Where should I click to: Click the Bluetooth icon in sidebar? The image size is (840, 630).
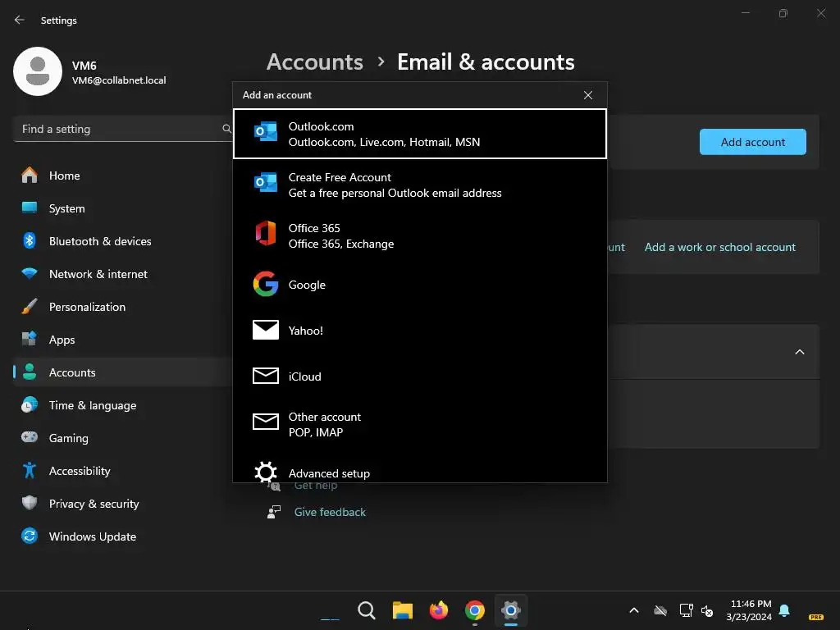click(30, 240)
